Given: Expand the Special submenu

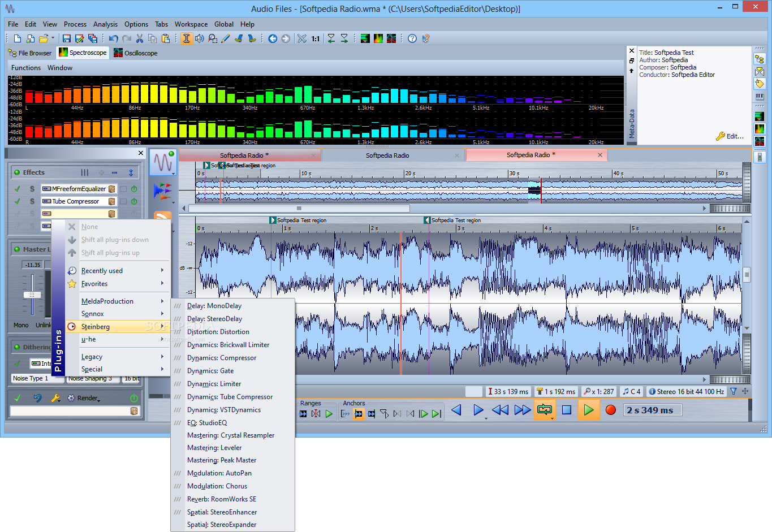Looking at the screenshot, I should coord(118,369).
